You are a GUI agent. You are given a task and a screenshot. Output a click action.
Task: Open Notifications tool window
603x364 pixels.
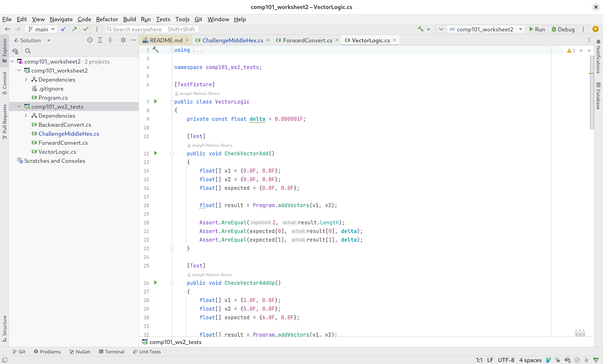(598, 56)
